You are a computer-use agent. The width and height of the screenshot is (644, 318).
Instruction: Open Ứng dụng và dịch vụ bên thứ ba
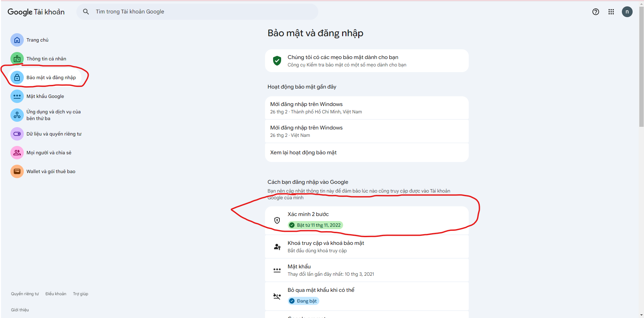pyautogui.click(x=53, y=115)
